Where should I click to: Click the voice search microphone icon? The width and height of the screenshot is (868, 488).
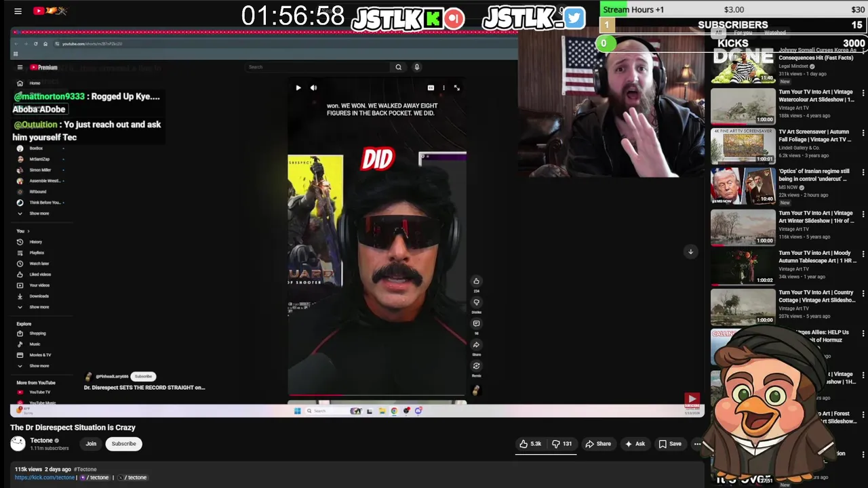pyautogui.click(x=416, y=67)
